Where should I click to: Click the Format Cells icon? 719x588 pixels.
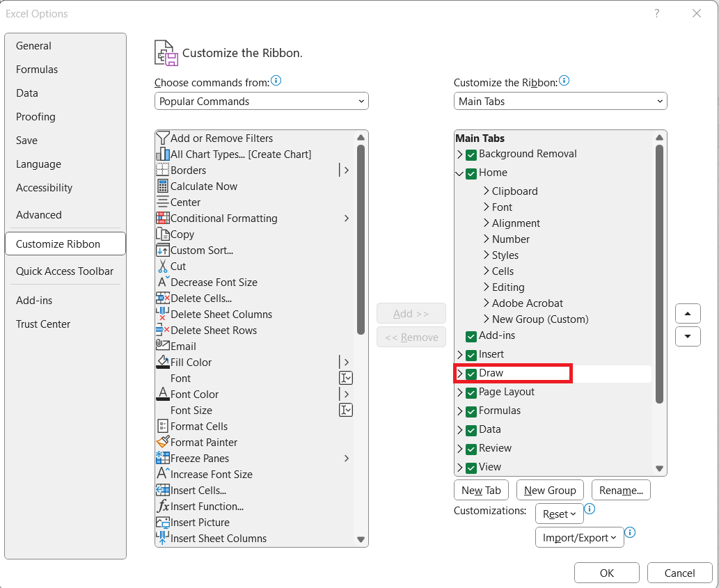[163, 427]
